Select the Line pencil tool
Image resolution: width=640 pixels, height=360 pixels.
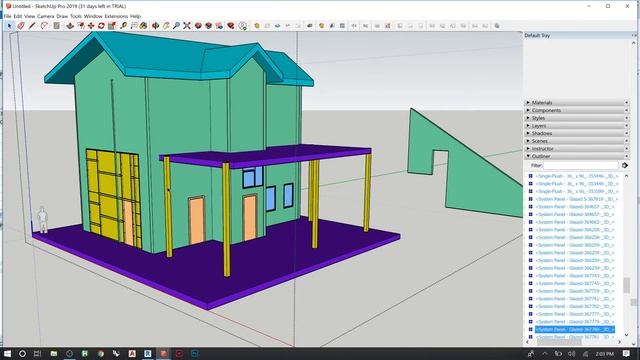click(32, 26)
